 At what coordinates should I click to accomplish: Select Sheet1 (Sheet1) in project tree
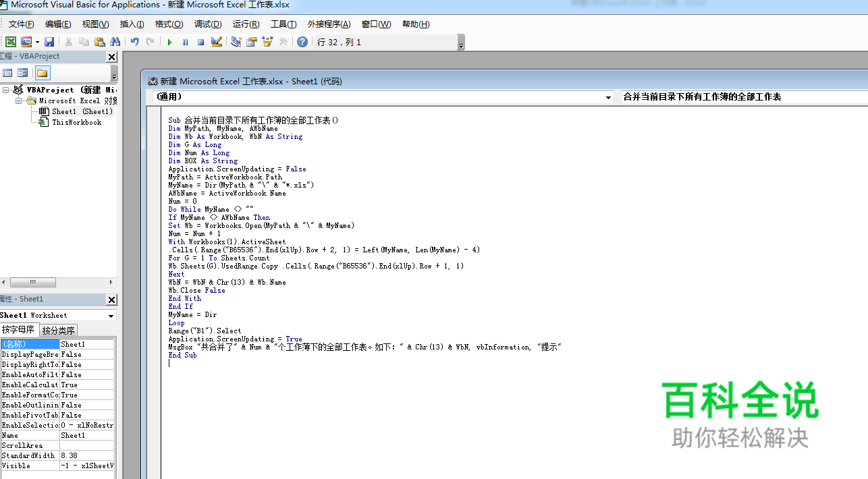pos(82,111)
